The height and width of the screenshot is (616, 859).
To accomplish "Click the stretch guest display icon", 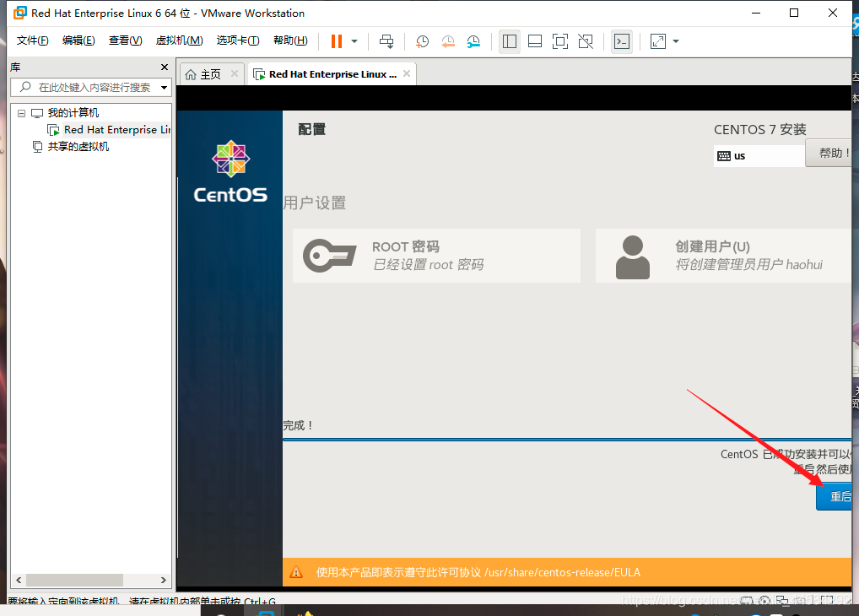I will point(658,41).
